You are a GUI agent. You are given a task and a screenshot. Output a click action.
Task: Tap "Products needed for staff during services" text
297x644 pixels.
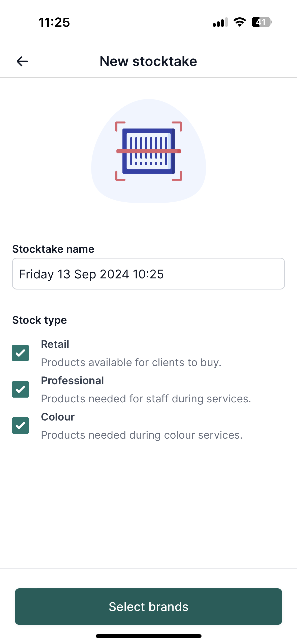(146, 399)
